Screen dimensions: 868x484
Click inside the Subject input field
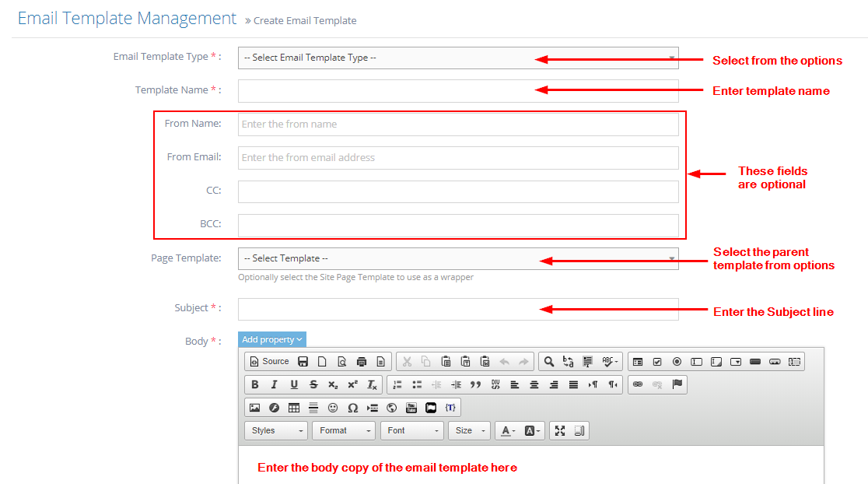pos(457,309)
